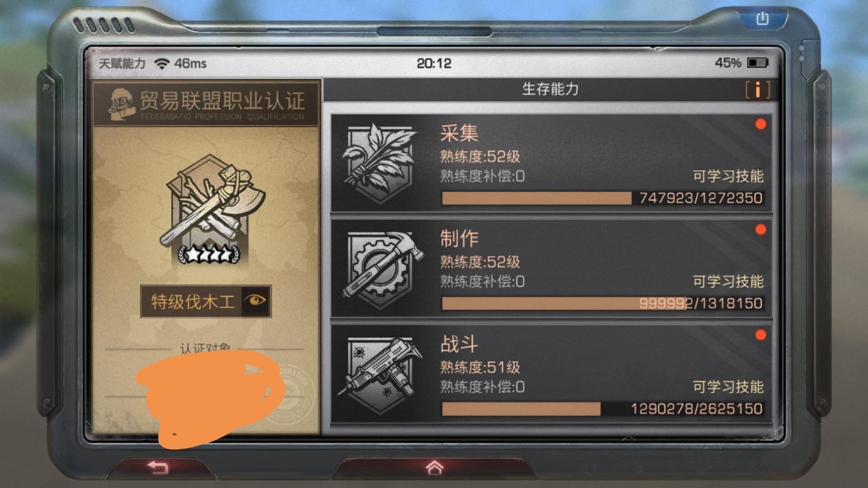868x488 pixels.
Task: Open 可学习技能 for the 制作 skill
Action: pyautogui.click(x=728, y=281)
